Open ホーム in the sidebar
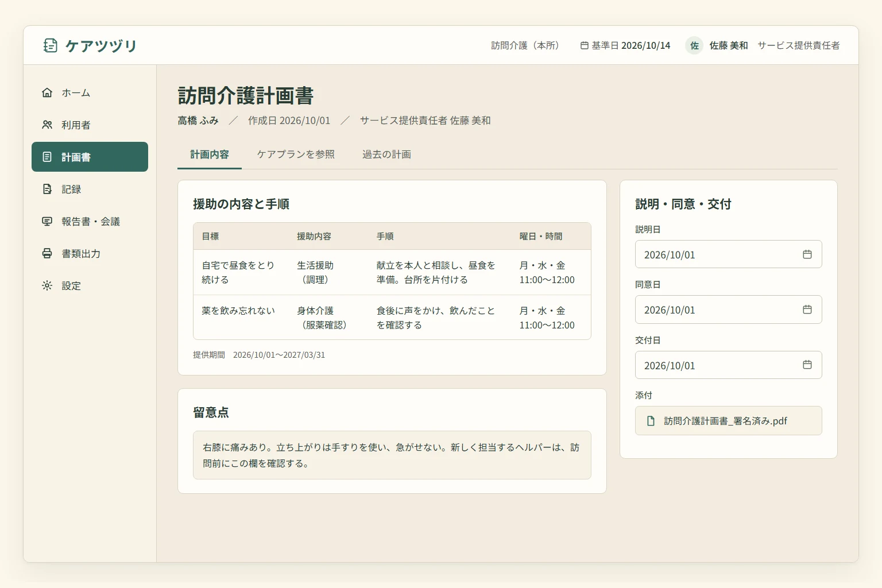 pos(90,92)
